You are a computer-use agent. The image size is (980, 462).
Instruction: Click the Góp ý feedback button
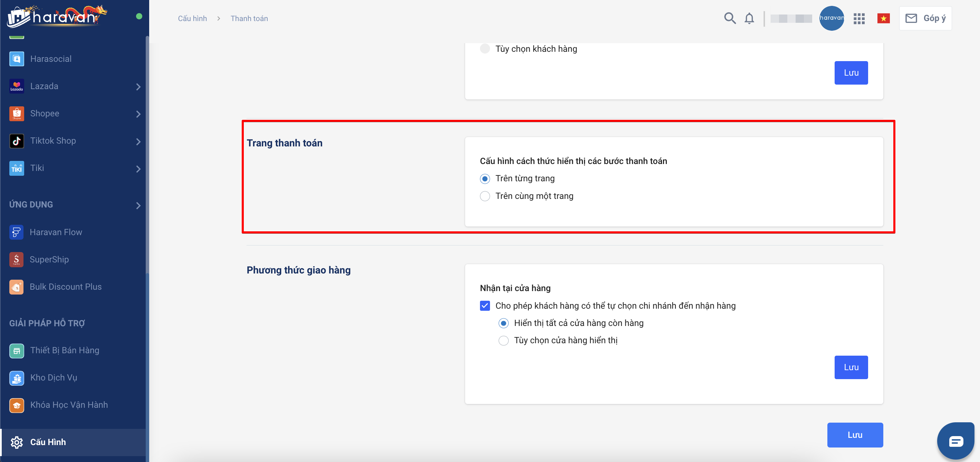coord(925,18)
